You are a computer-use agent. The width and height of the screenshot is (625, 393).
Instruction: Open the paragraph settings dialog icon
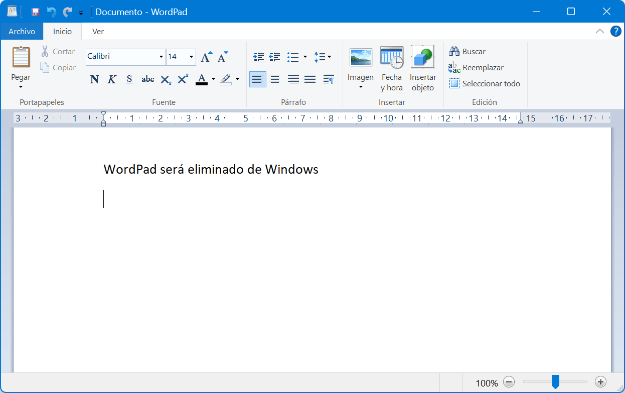coord(328,79)
